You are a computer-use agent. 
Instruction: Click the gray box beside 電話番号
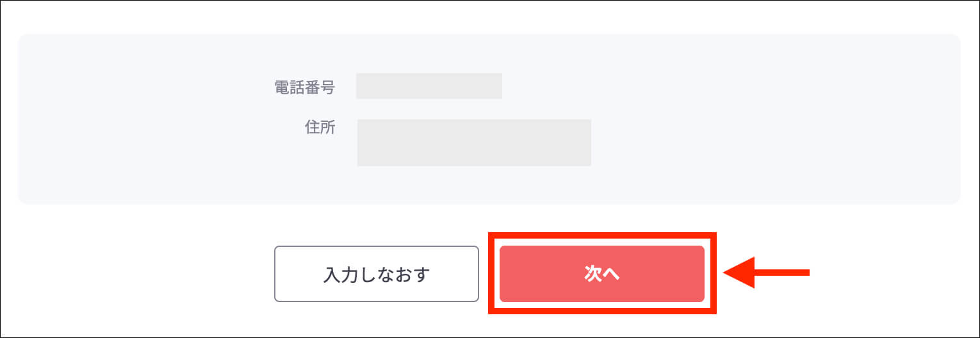point(429,86)
